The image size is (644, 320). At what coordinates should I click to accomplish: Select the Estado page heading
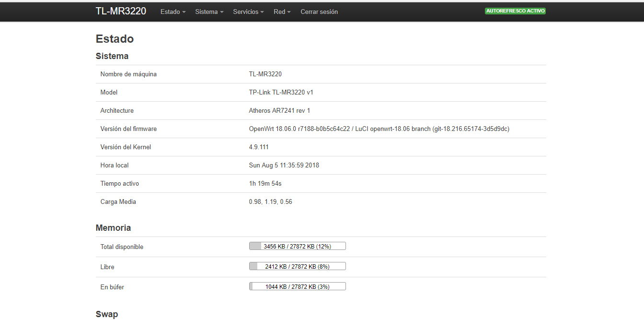coord(115,39)
